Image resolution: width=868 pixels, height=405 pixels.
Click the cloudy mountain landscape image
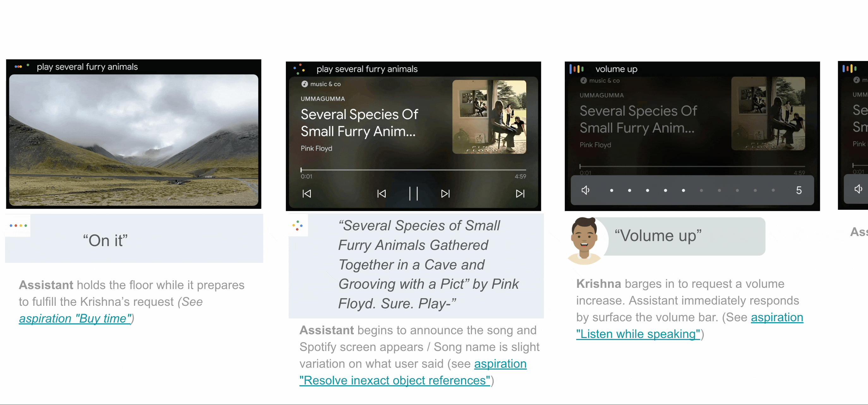(x=134, y=140)
